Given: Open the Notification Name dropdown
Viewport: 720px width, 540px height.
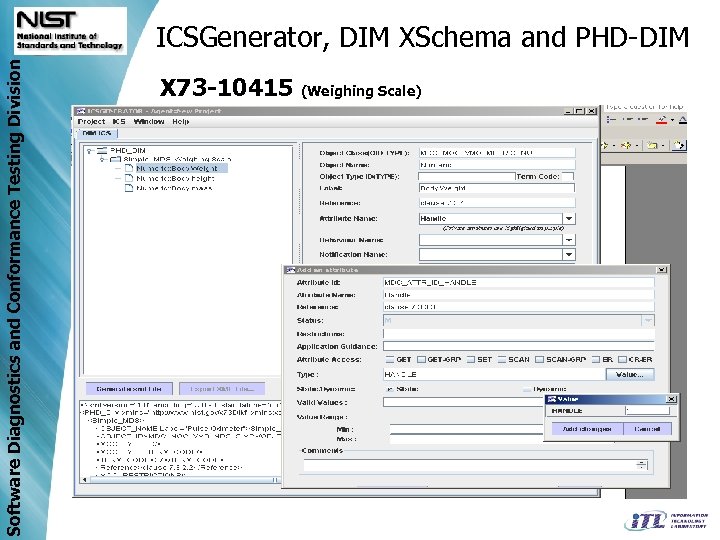Looking at the screenshot, I should tap(569, 254).
